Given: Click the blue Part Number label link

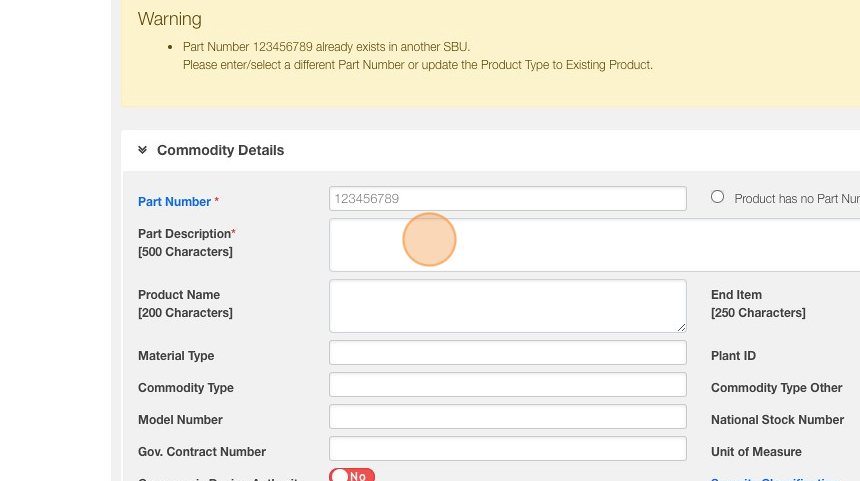Looking at the screenshot, I should pos(174,202).
